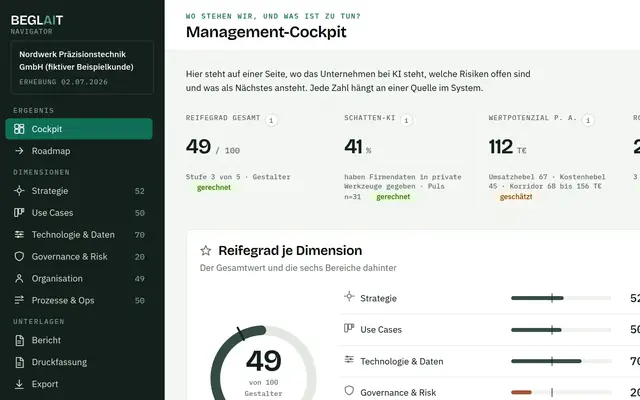This screenshot has height=400, width=640.
Task: Open the Druckfassung entry
Action: pyautogui.click(x=79, y=362)
